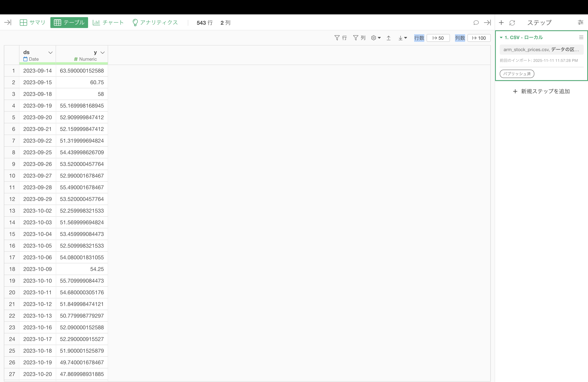Click the comment speech bubble icon
The width and height of the screenshot is (588, 382).
pyautogui.click(x=476, y=23)
